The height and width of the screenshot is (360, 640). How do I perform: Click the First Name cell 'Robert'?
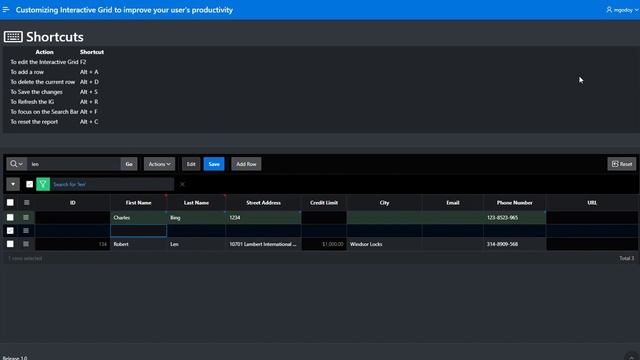point(138,244)
